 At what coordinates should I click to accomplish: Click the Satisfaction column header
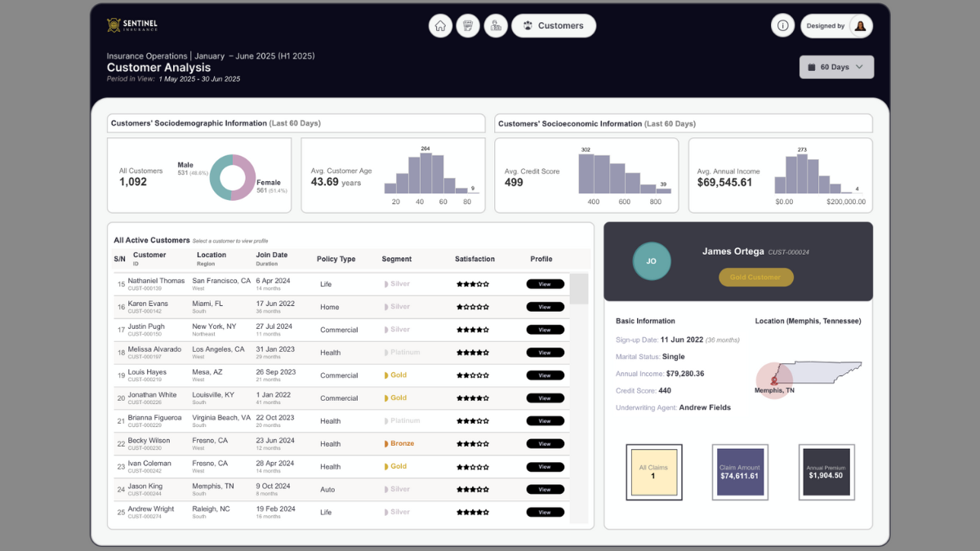[474, 260]
